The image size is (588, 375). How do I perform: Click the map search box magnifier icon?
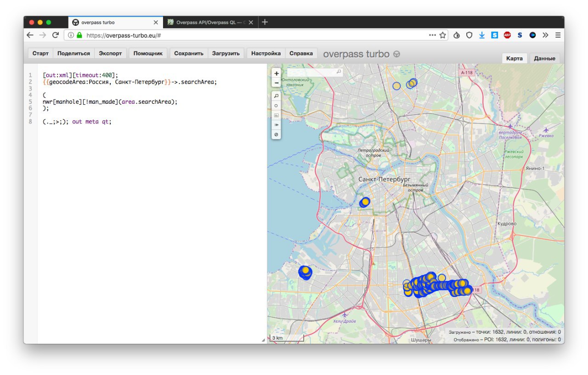[x=339, y=72]
